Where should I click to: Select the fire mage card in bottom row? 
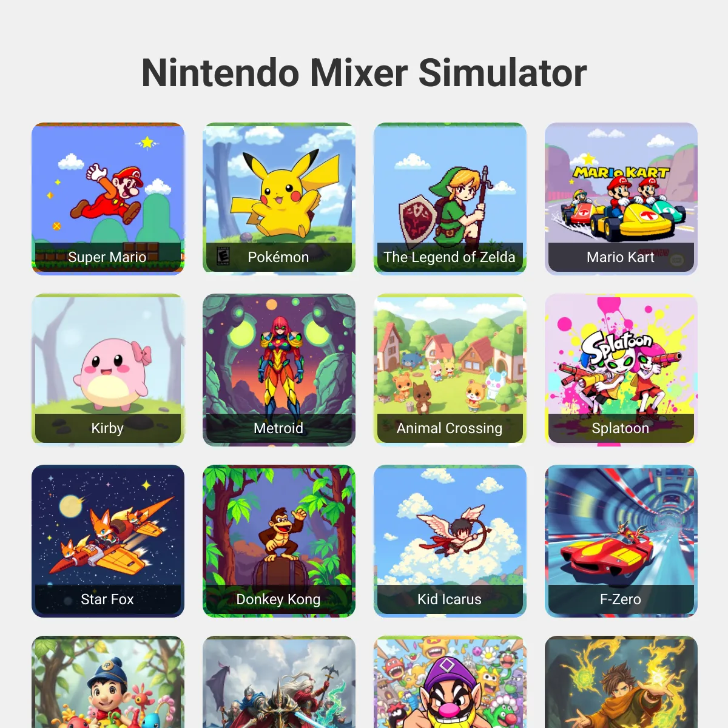click(621, 682)
